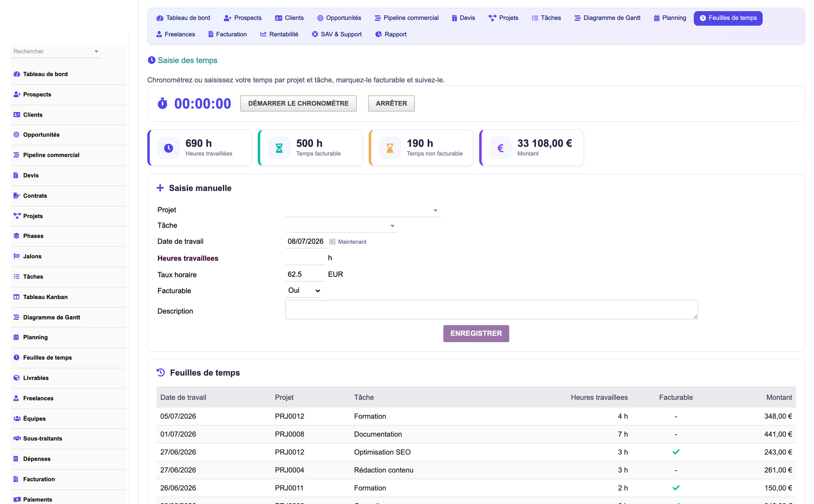Click the Sous-traitants handshake icon in sidebar
Viewport: 814px width, 504px height.
click(x=17, y=438)
